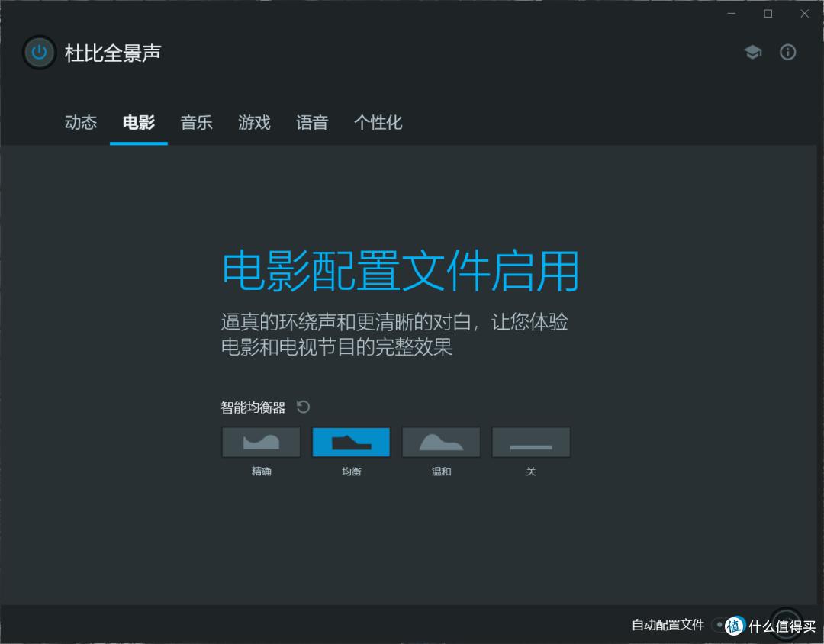Screen dimensions: 824x644
Task: Select the 电影 tab
Action: point(139,123)
